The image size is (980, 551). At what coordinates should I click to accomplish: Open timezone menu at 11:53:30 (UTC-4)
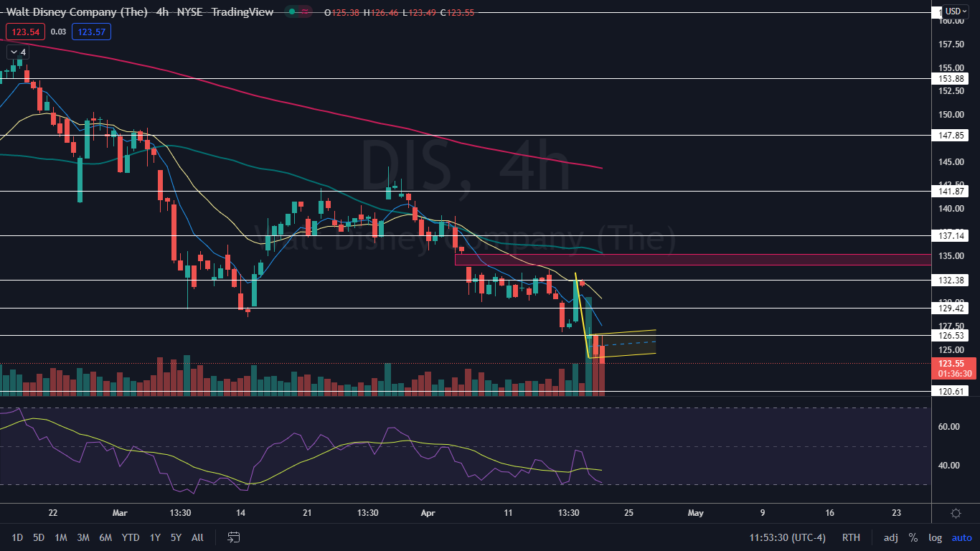(x=786, y=537)
